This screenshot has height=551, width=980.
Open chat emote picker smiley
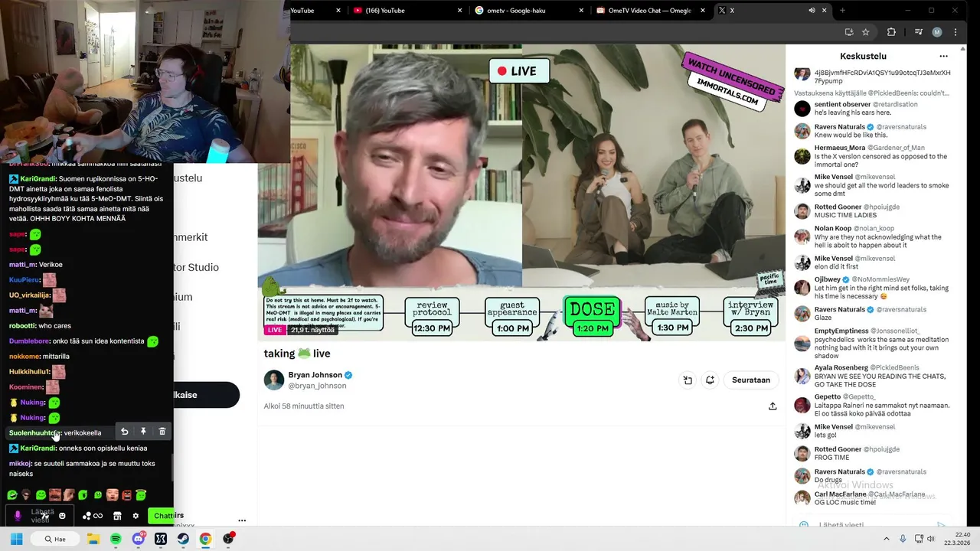(x=62, y=516)
